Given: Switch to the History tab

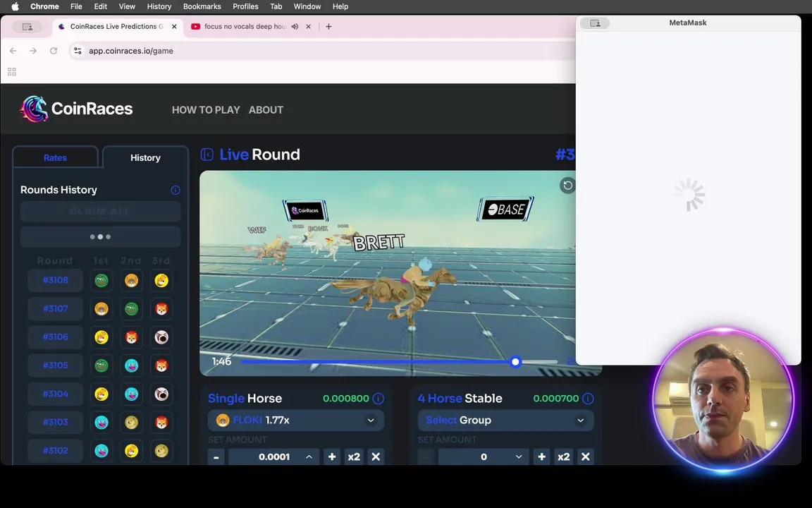Looking at the screenshot, I should [x=145, y=157].
